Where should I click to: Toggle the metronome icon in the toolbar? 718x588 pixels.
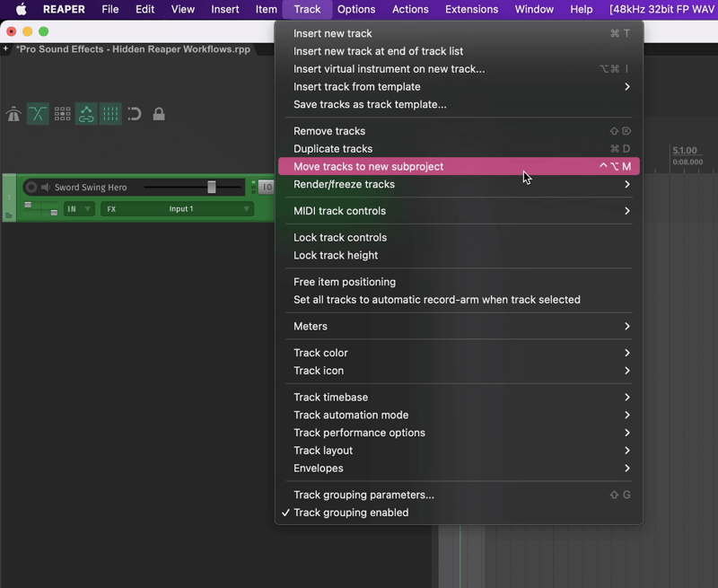(x=13, y=114)
